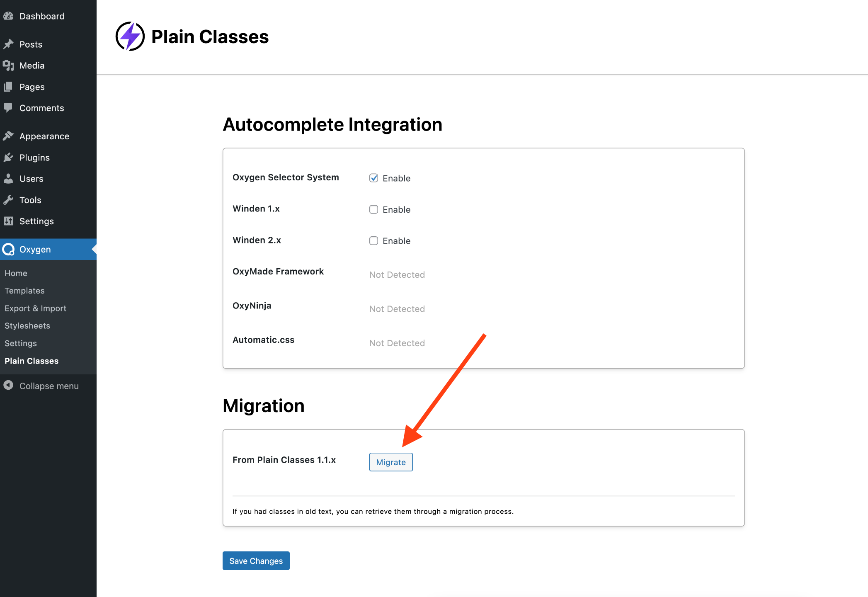Image resolution: width=868 pixels, height=597 pixels.
Task: Enable Winden 1.x integration
Action: click(x=373, y=209)
